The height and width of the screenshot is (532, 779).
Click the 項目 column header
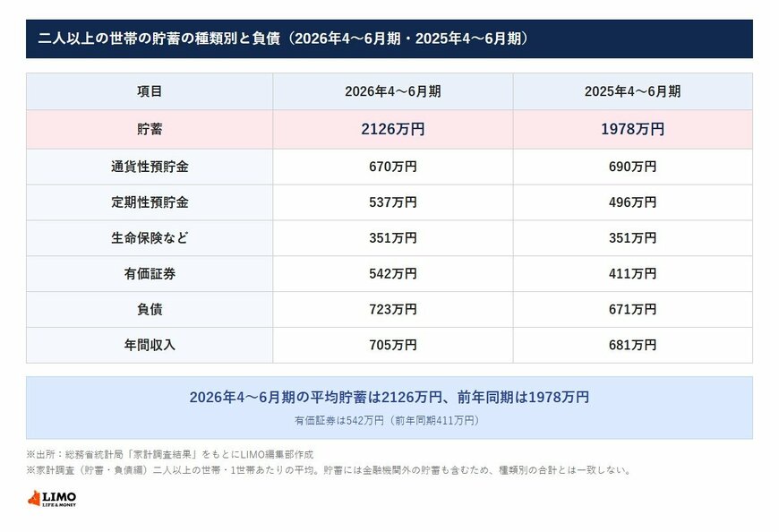pyautogui.click(x=150, y=91)
